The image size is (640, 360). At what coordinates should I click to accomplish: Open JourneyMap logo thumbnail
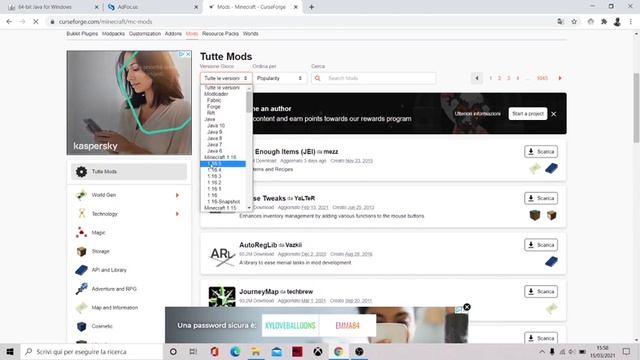[x=222, y=297]
